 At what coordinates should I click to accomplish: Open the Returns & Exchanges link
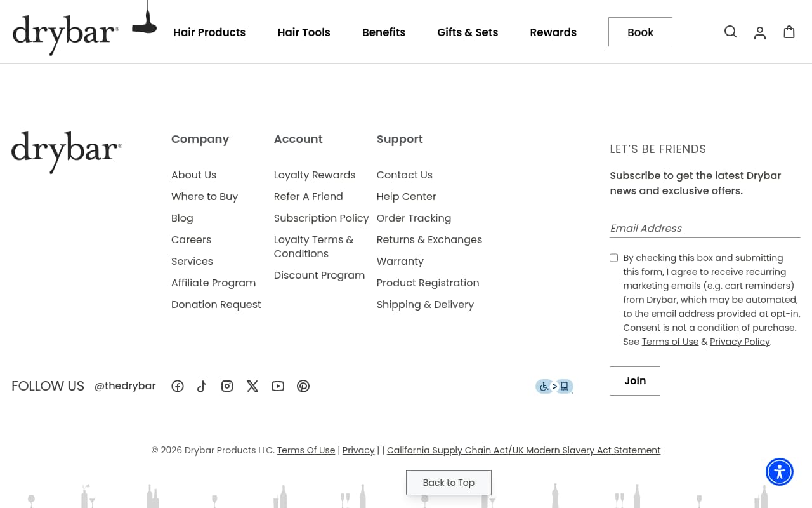point(429,240)
